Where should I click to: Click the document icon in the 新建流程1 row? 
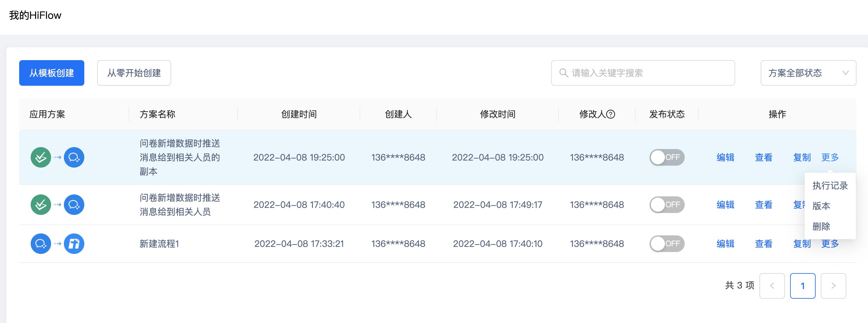(x=74, y=244)
